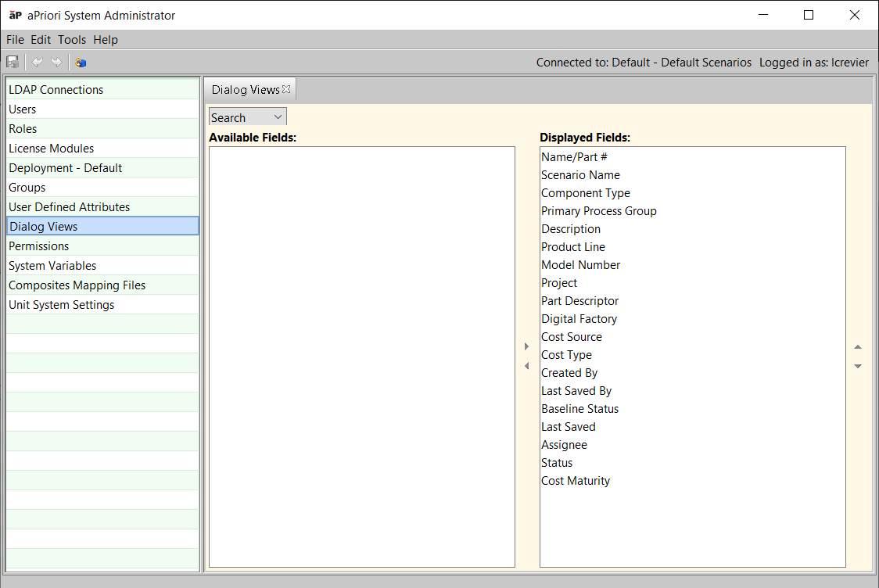Click the Undo arrow icon

coord(37,63)
